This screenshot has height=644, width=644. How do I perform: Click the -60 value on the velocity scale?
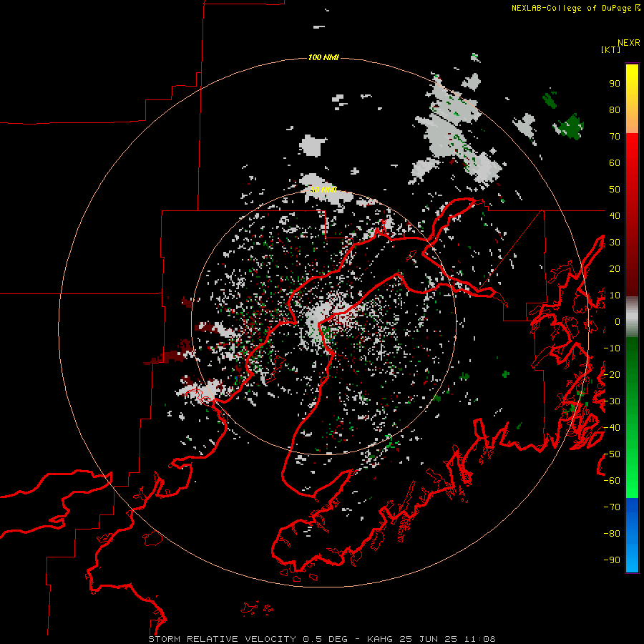(x=612, y=481)
